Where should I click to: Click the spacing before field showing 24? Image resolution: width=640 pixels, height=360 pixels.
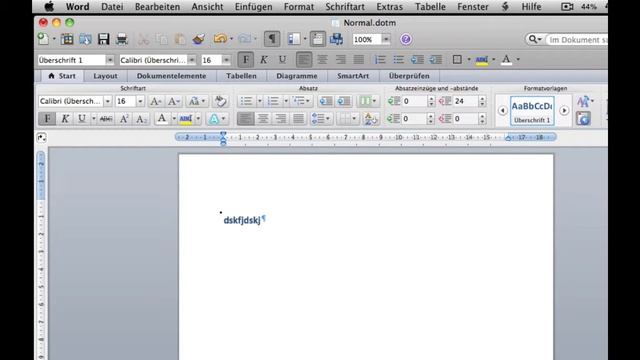coord(465,101)
